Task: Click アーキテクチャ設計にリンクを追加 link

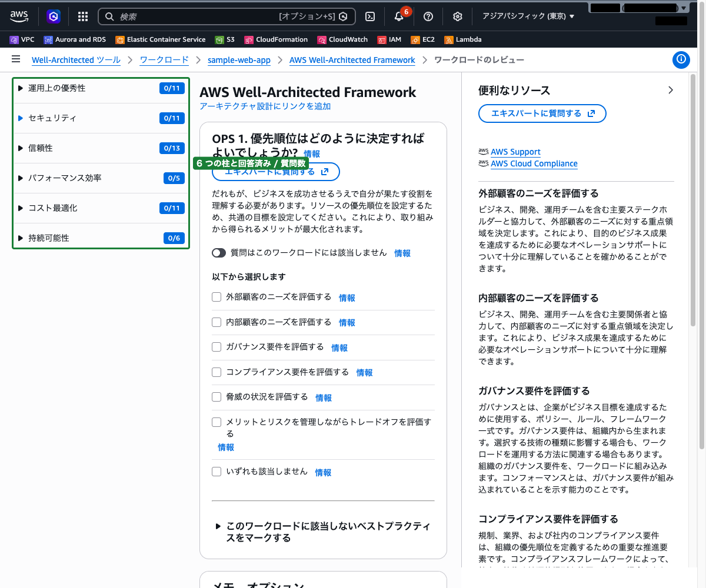Action: point(265,106)
